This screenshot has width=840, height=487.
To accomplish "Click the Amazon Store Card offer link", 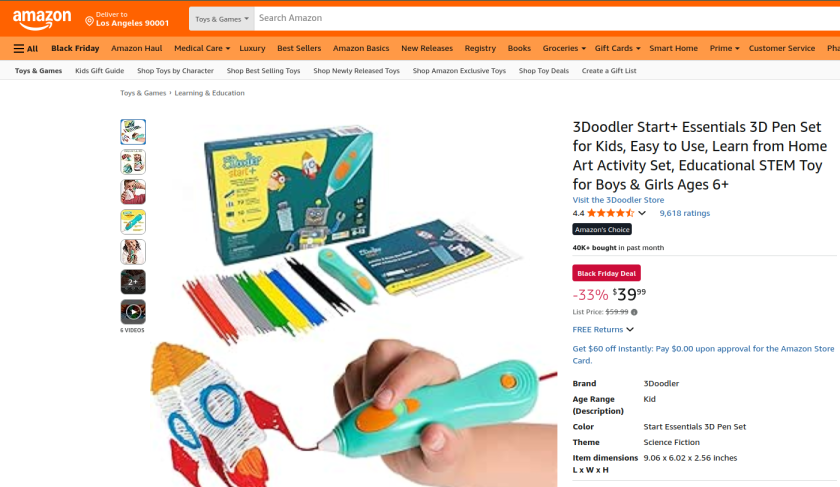I will point(703,355).
